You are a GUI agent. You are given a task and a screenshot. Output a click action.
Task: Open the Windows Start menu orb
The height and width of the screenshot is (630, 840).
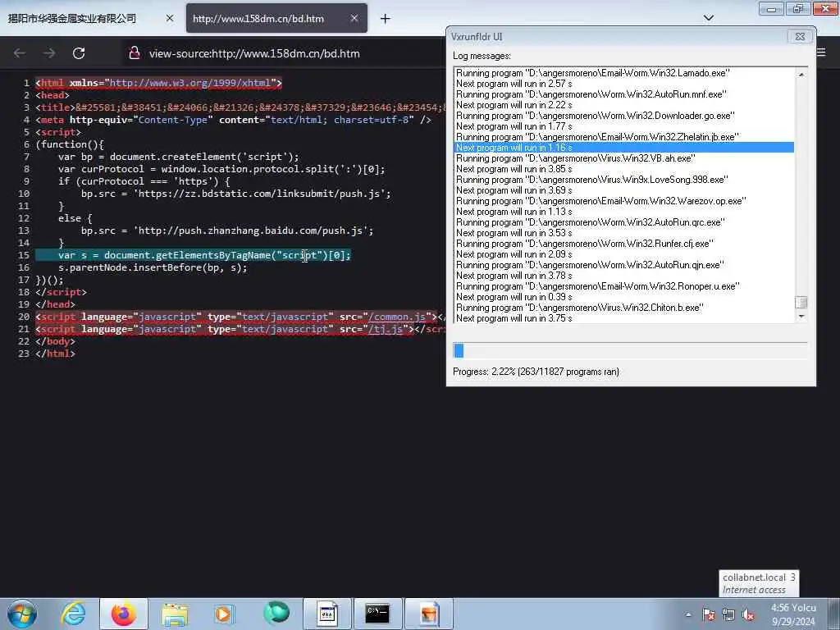22,614
